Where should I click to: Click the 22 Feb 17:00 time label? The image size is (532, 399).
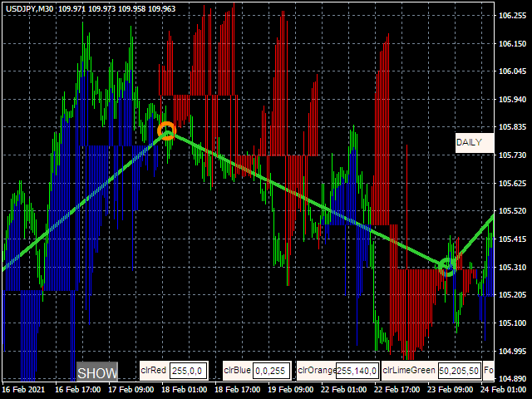(397, 389)
